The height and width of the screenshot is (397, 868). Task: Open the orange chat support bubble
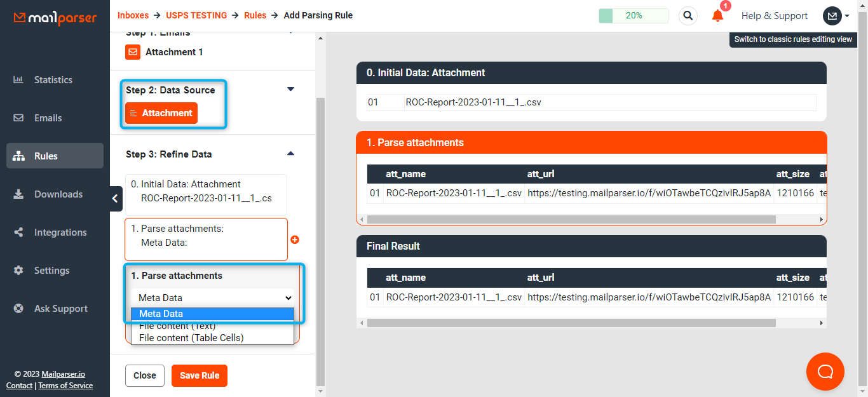[x=825, y=372]
